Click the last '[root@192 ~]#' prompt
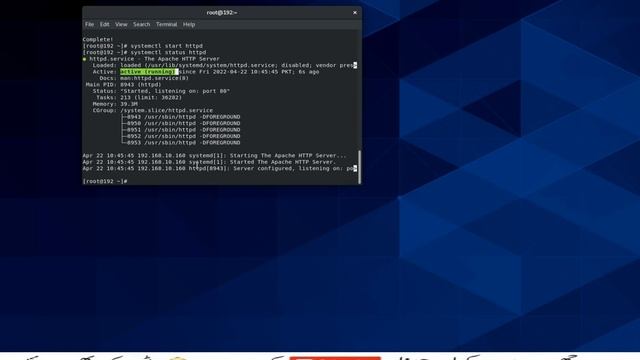 (x=104, y=182)
